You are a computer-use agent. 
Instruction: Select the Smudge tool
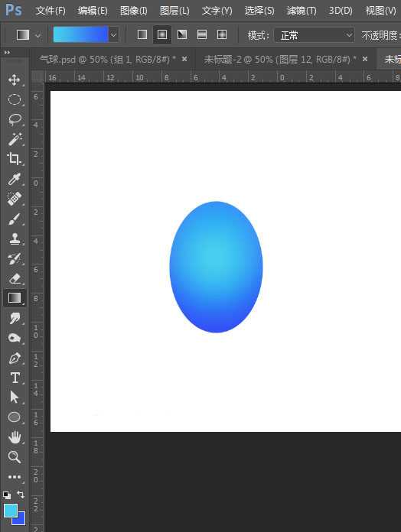(15, 318)
